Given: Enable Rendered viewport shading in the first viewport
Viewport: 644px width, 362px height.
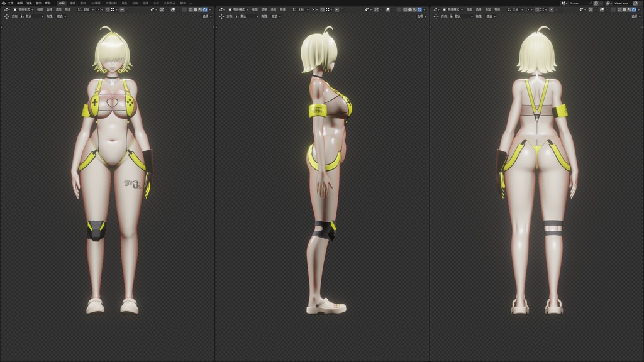Looking at the screenshot, I should [205, 9].
